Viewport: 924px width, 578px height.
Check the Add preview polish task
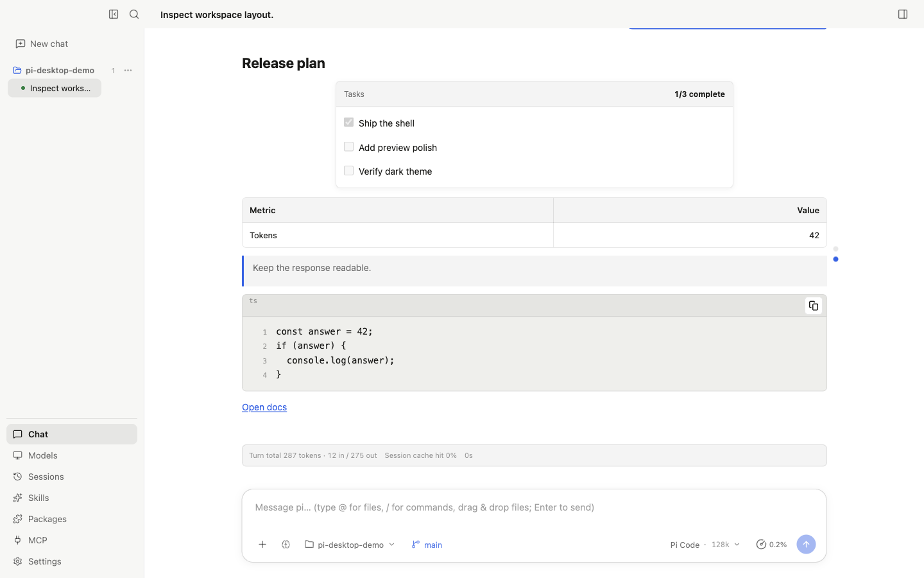349,146
